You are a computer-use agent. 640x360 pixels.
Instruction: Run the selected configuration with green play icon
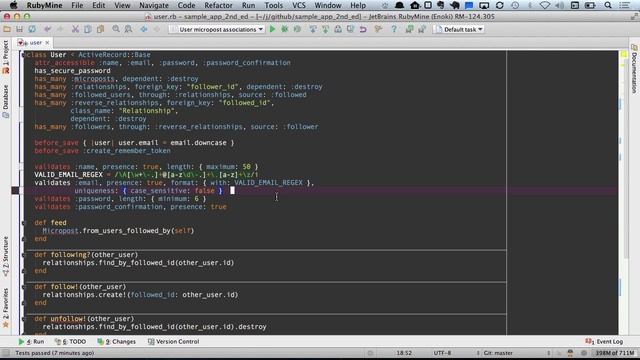[272, 29]
